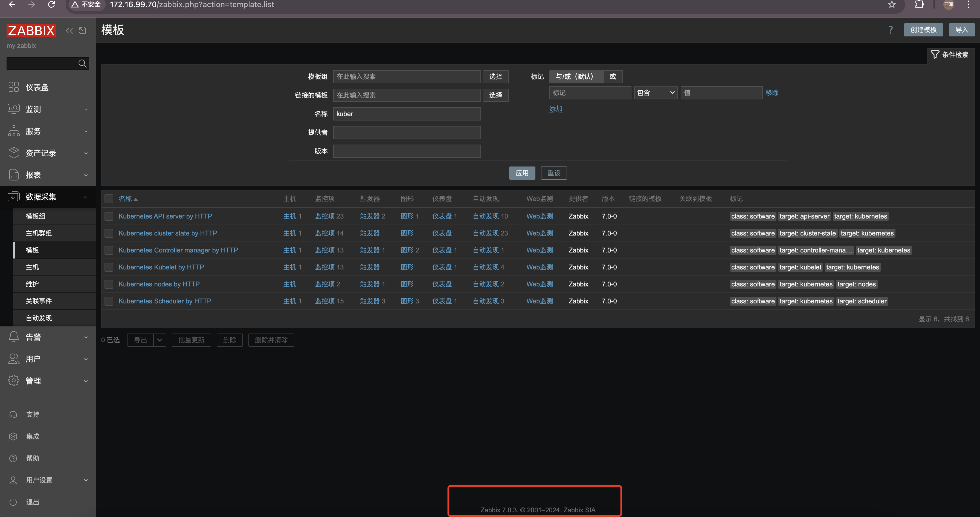Open the 导出 export format dropdown arrow
Screen dimensions: 980x517
coord(160,340)
